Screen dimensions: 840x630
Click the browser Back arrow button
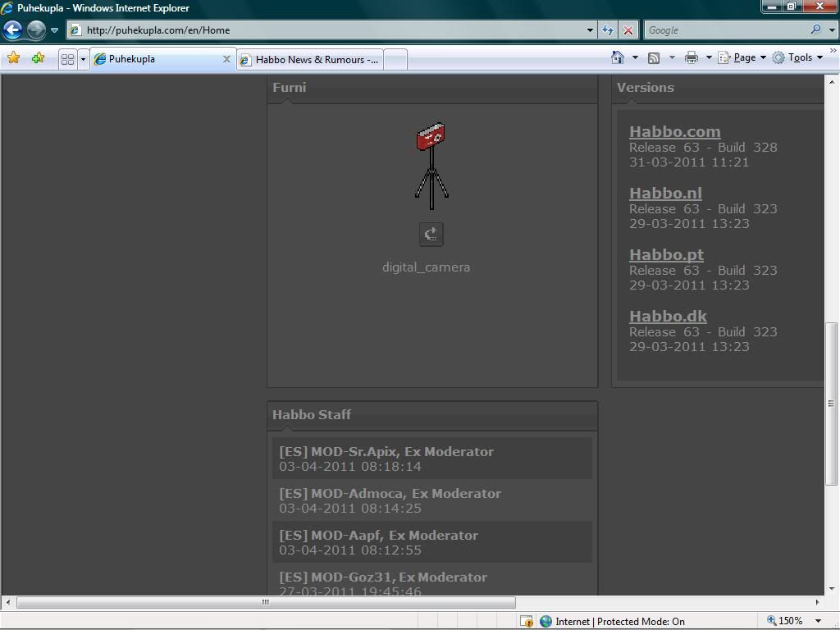12,30
